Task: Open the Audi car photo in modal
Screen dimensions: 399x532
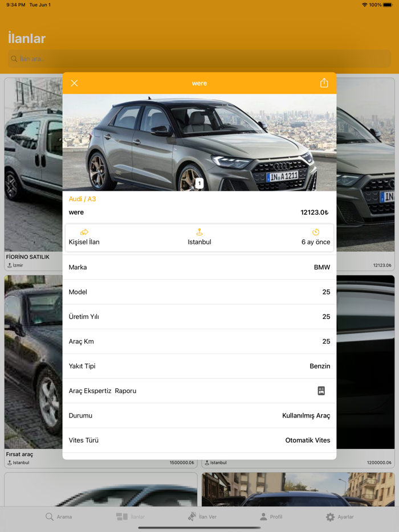Action: click(199, 142)
